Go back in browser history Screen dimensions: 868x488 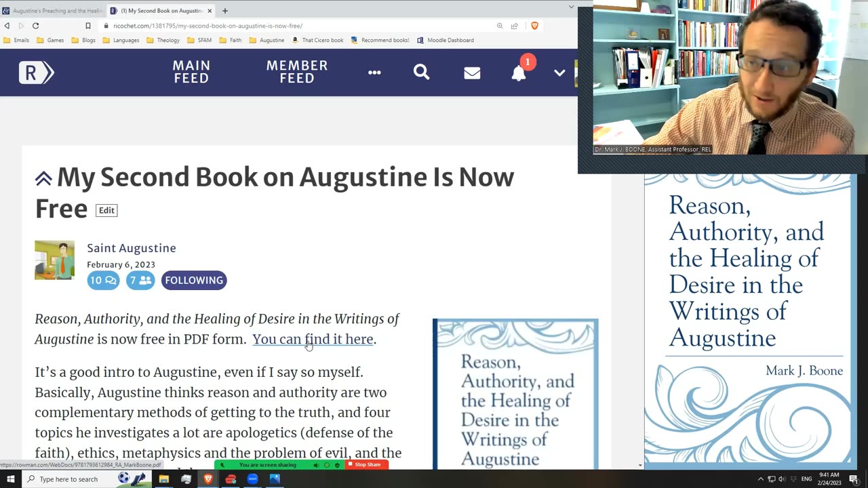pyautogui.click(x=7, y=26)
